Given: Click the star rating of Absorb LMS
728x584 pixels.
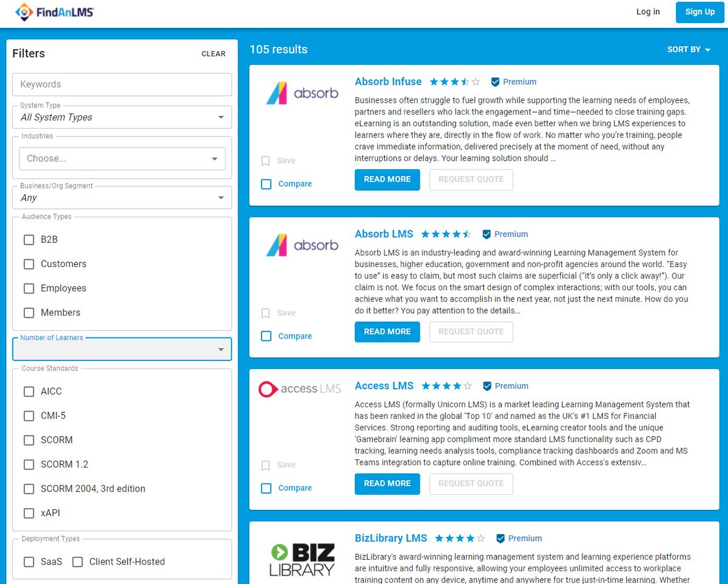Looking at the screenshot, I should 446,234.
